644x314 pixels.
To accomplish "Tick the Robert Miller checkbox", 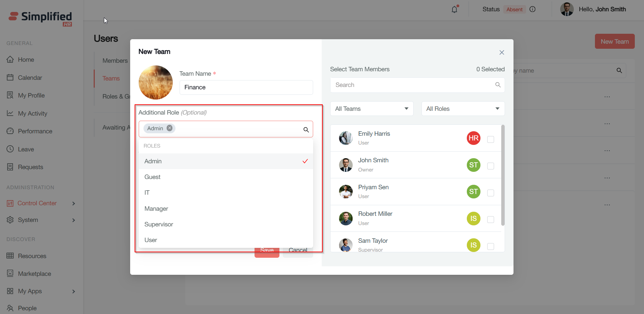I will 491,220.
